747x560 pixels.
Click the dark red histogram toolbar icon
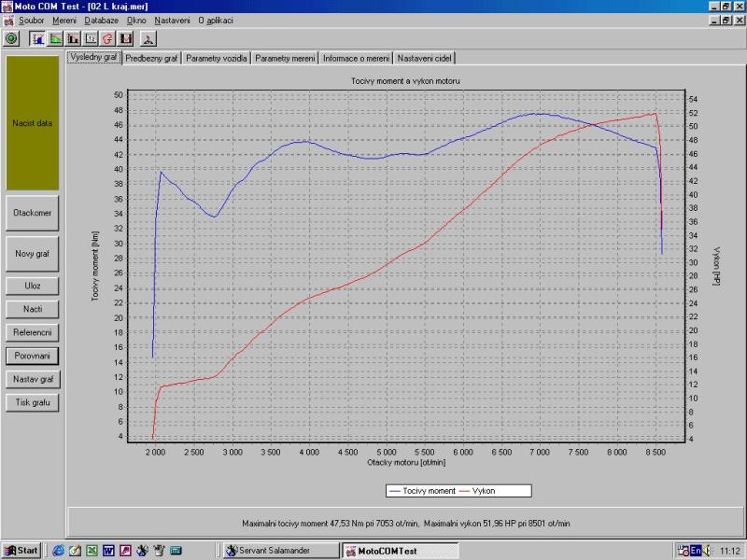tap(74, 38)
